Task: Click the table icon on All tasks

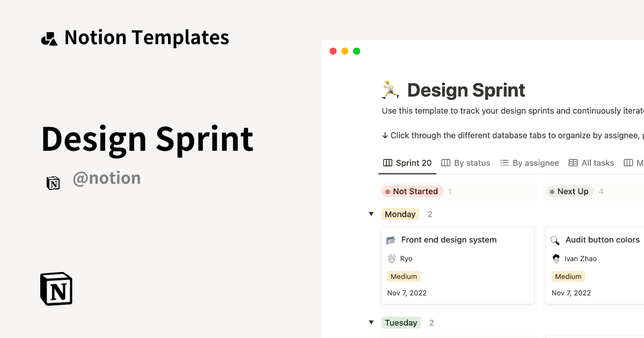Action: tap(573, 163)
